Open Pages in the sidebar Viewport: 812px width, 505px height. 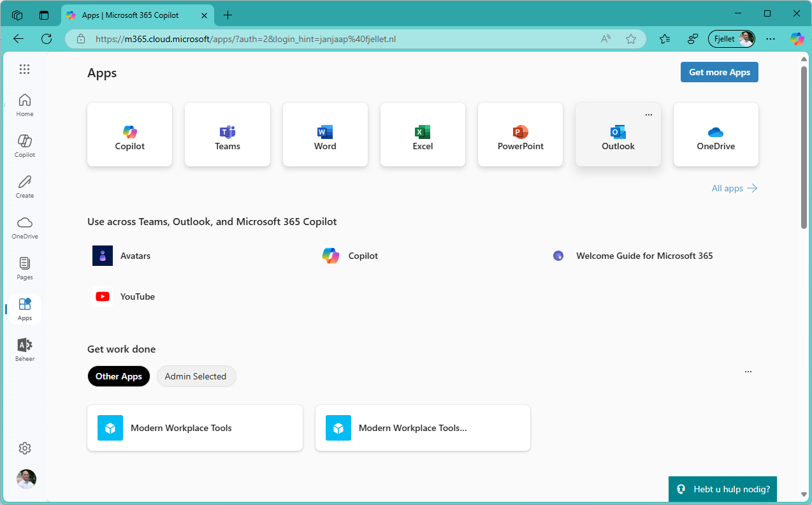pyautogui.click(x=25, y=268)
